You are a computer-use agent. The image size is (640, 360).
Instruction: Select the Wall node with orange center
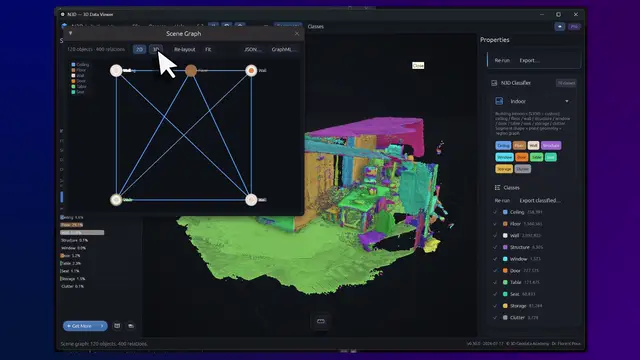point(251,71)
